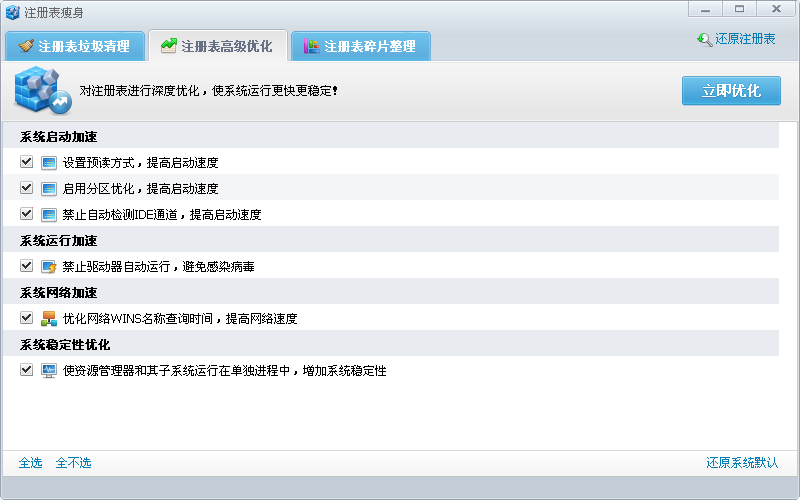This screenshot has height=500, width=800.
Task: Toggle 优化网络WINS名称查询时间 checkbox
Action: 27,318
